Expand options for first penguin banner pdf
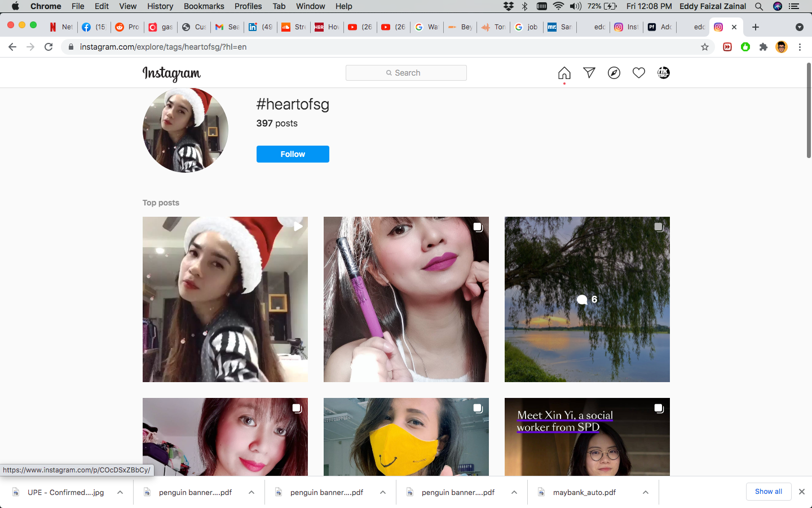812x508 pixels. coord(251,492)
